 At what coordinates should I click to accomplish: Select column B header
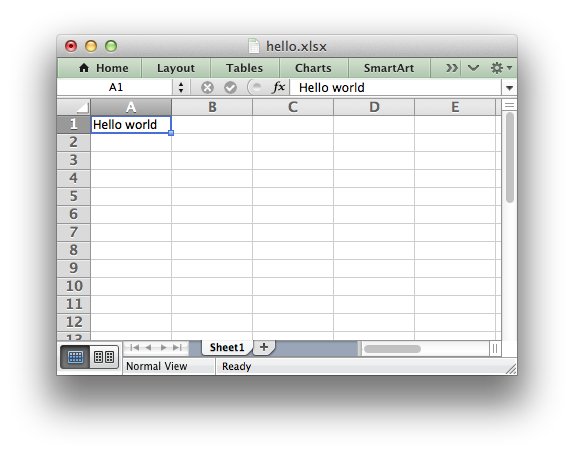tap(212, 107)
